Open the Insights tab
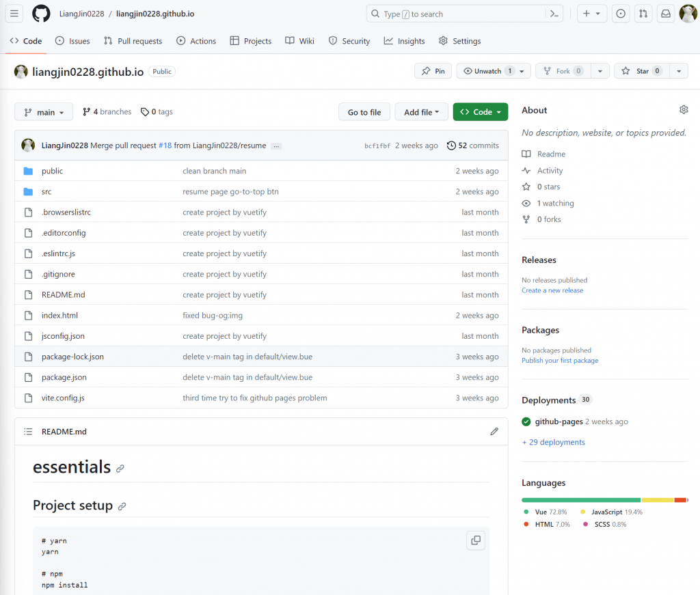 pyautogui.click(x=405, y=41)
